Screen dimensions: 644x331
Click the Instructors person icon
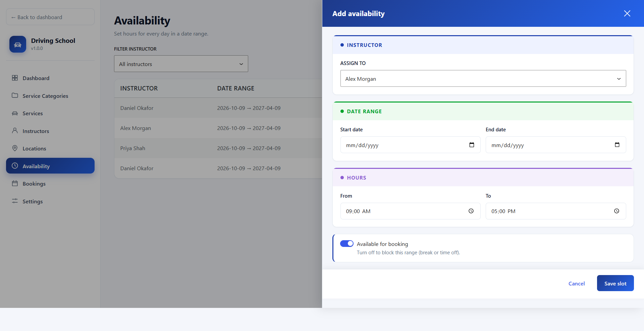[x=15, y=131]
